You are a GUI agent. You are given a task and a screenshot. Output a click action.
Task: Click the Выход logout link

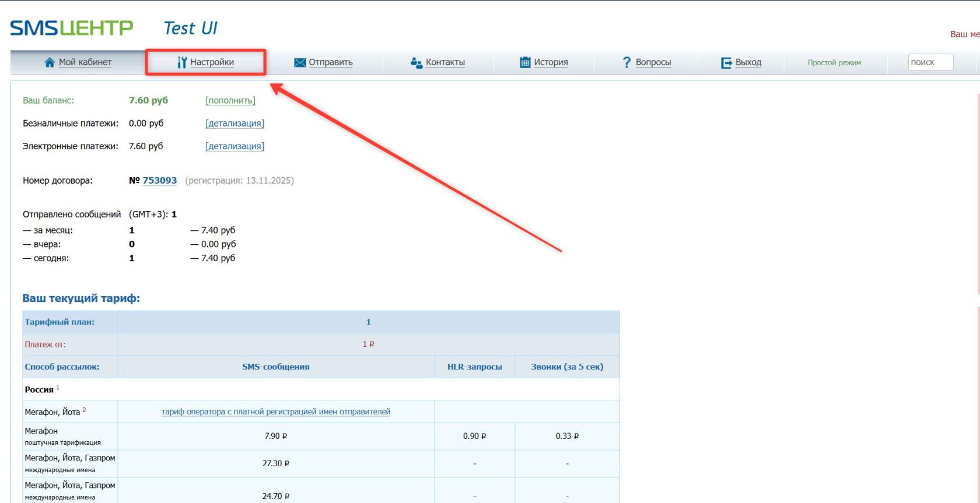point(748,62)
